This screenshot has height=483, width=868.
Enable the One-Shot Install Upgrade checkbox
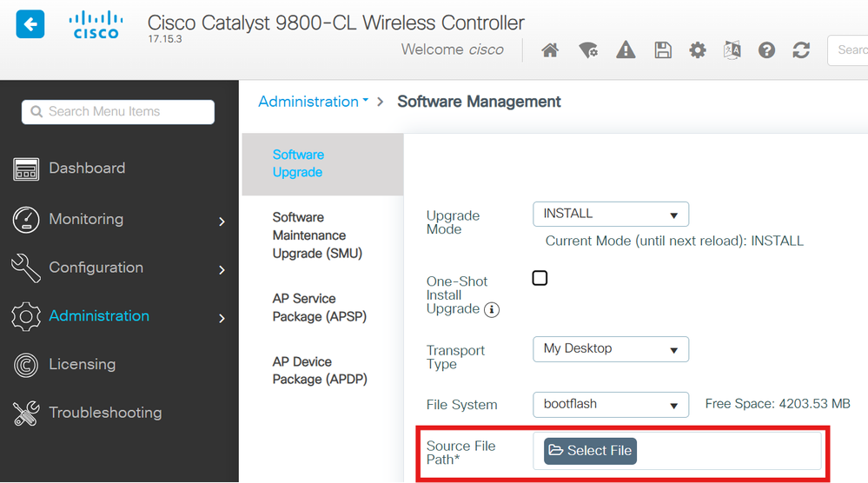[x=540, y=278]
